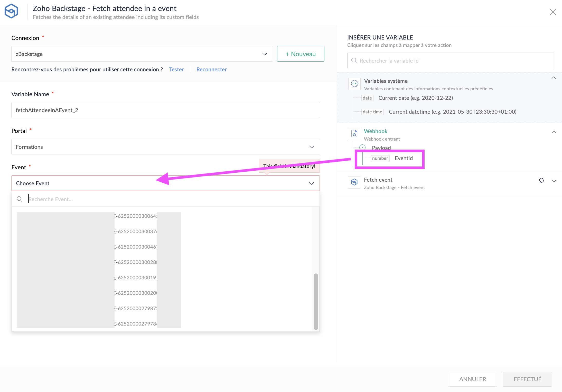Insert the Current date variable
This screenshot has height=392, width=562.
point(415,98)
